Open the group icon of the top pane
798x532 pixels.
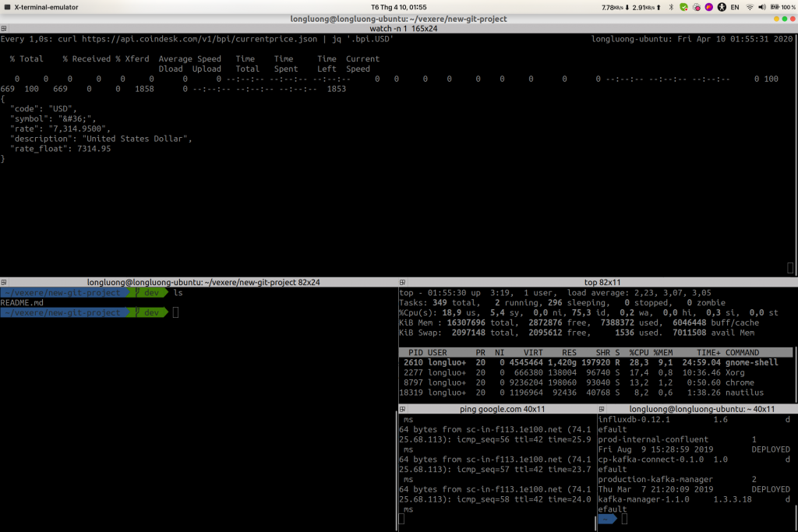pos(402,282)
